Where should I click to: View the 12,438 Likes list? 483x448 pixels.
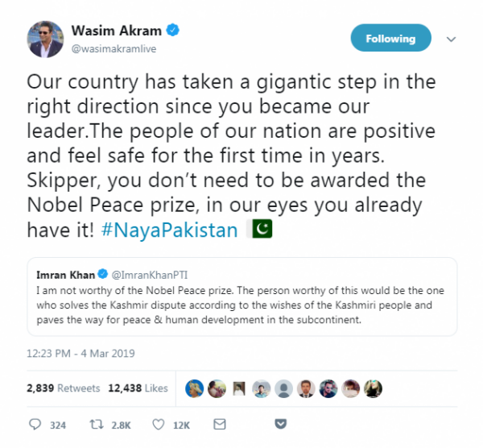tap(139, 388)
